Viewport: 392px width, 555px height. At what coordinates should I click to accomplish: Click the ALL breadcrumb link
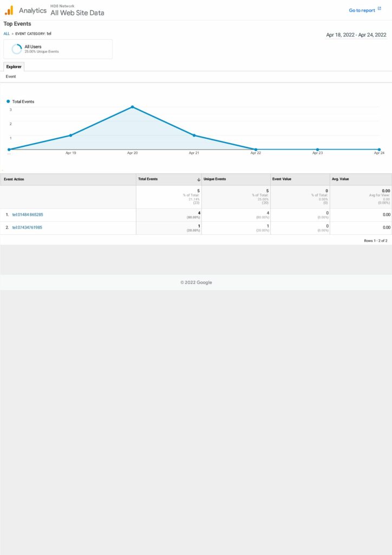[x=6, y=34]
